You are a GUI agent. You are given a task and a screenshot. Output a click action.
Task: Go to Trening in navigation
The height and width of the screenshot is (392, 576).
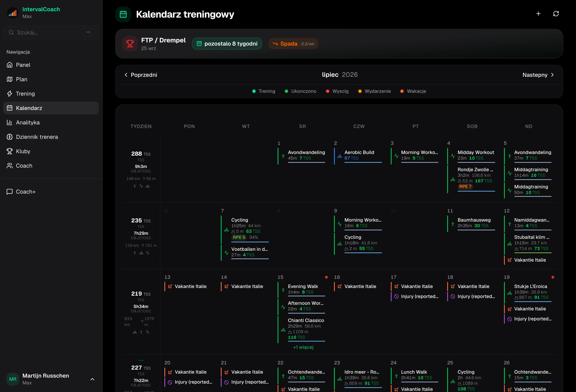[51, 94]
